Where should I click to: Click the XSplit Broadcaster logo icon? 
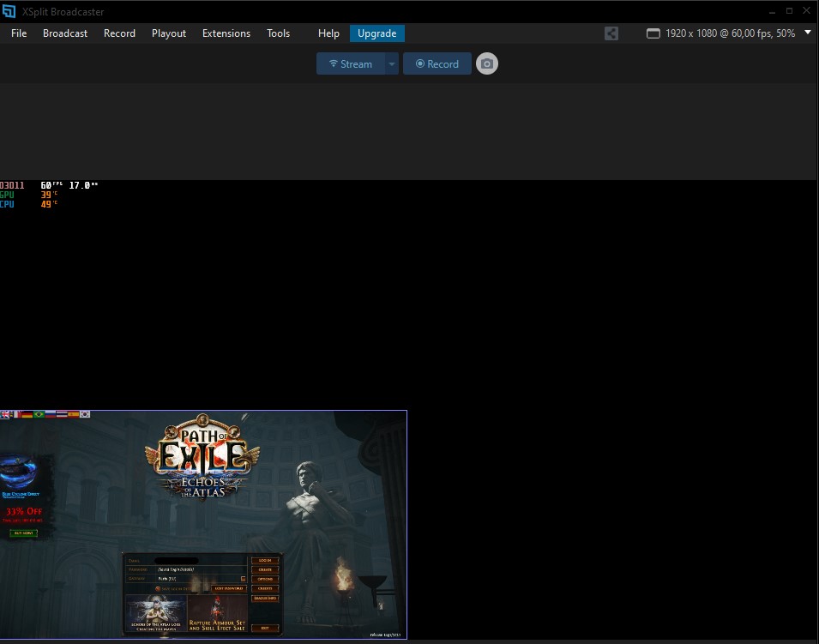coord(9,10)
